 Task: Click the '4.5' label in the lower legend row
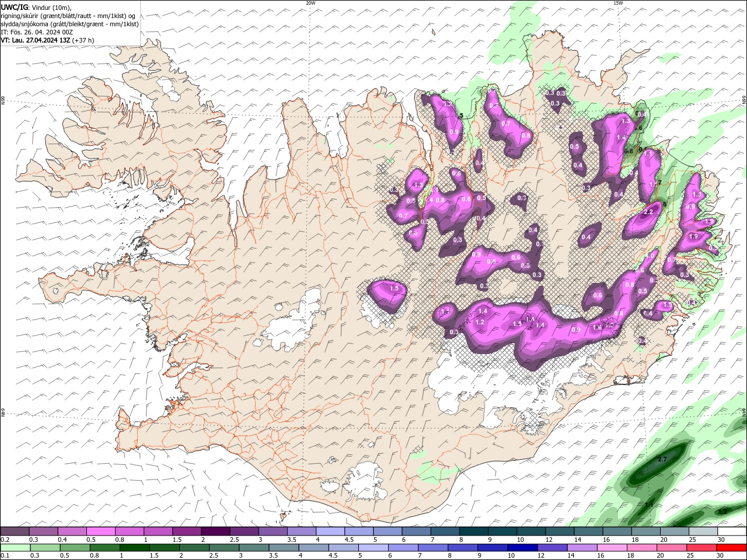333,555
